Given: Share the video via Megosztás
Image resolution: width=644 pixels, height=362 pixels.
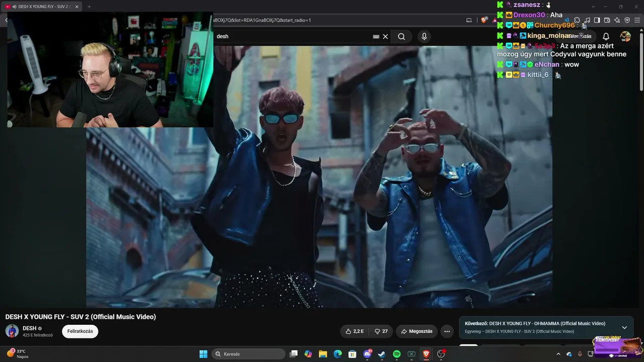Looking at the screenshot, I should pyautogui.click(x=417, y=331).
